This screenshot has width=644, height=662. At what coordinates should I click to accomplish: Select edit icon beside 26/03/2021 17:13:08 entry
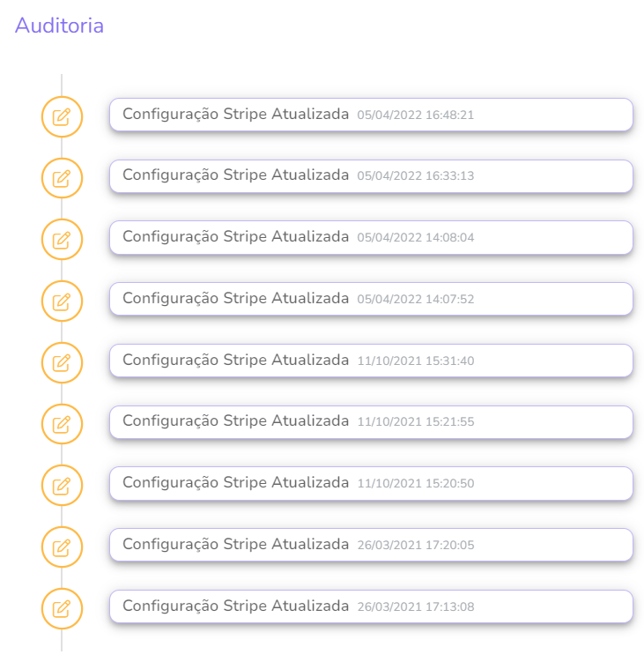(x=62, y=608)
